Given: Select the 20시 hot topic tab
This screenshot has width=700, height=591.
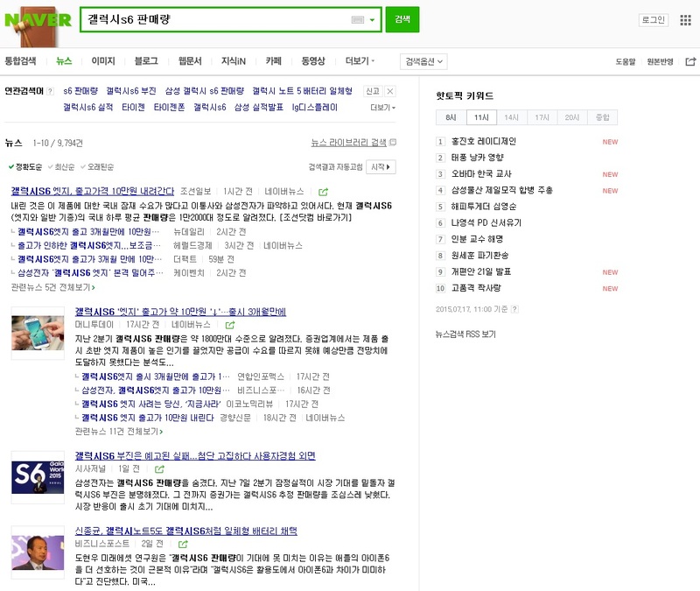Looking at the screenshot, I should [572, 117].
